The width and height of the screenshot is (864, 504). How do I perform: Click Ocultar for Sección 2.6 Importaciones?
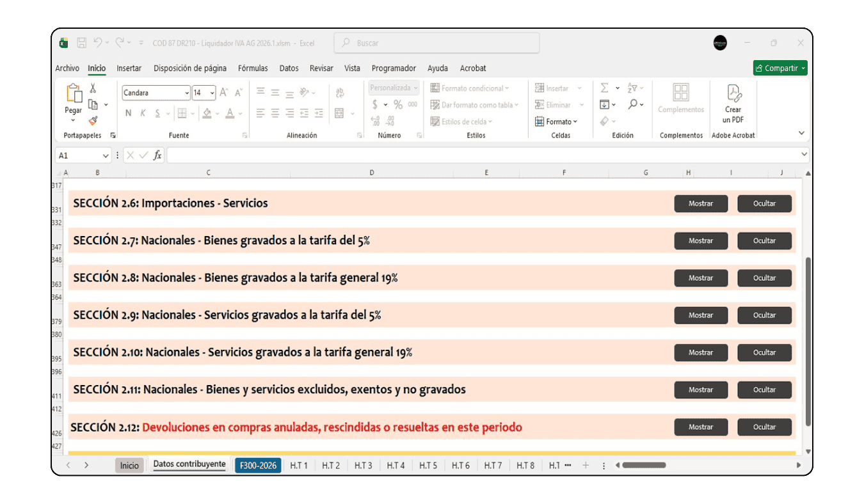coord(764,203)
